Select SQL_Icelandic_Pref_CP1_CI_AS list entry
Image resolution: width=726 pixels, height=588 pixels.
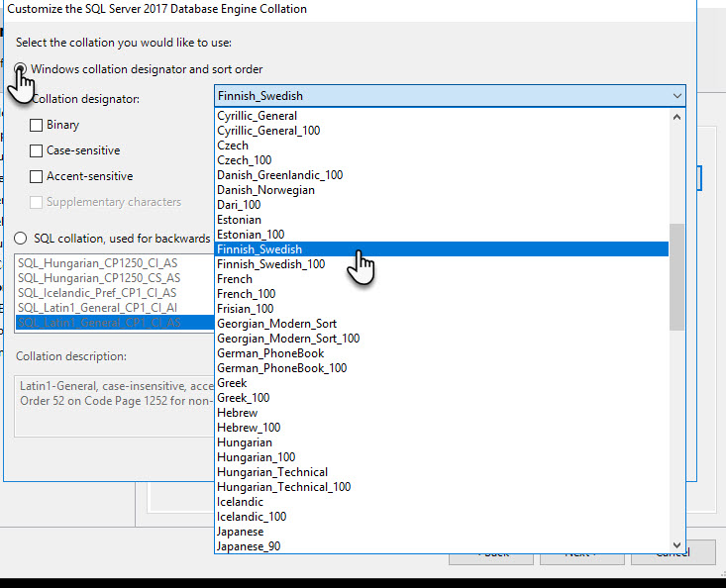[x=115, y=293]
